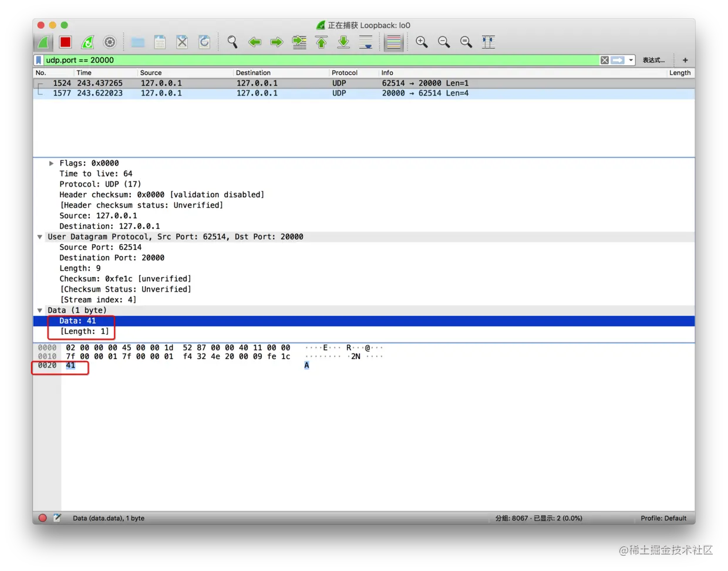The height and width of the screenshot is (571, 728).
Task: Go forward to next packet arrow
Action: (x=277, y=42)
